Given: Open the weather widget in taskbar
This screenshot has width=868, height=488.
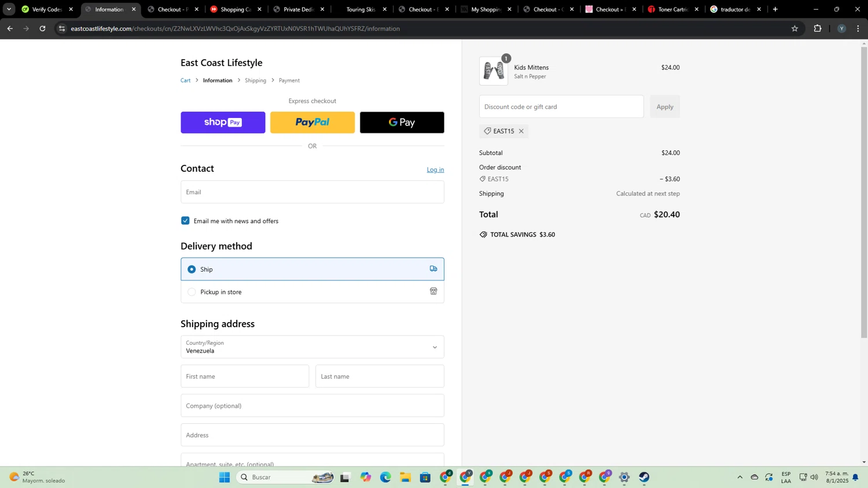Looking at the screenshot, I should point(37,477).
